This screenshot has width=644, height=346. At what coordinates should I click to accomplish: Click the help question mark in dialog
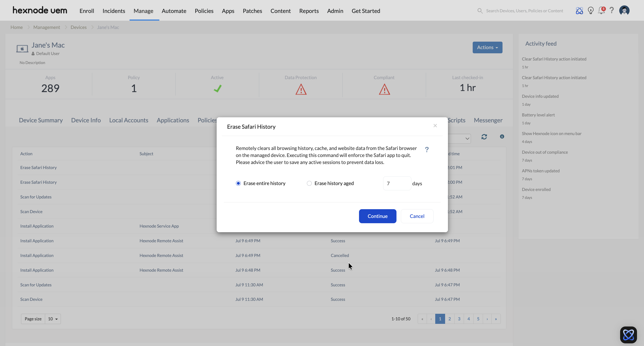pos(427,149)
